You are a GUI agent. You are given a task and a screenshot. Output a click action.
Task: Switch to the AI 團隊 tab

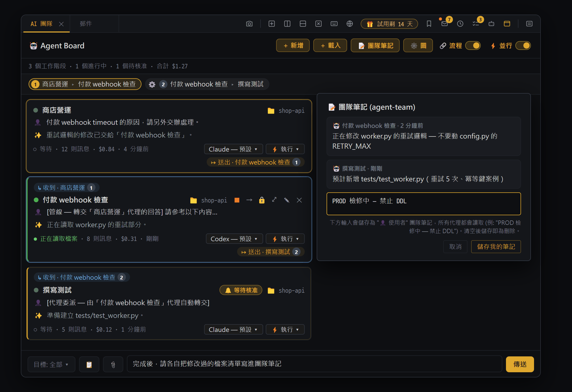coord(42,24)
